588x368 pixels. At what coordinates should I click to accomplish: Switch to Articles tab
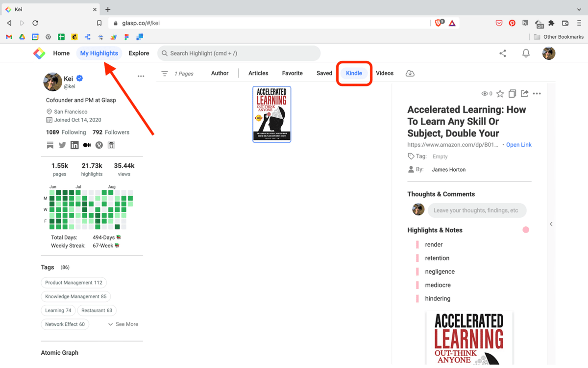[x=258, y=73]
